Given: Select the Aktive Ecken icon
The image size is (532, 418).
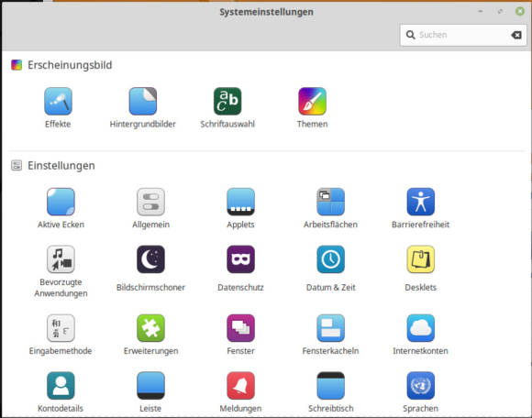Looking at the screenshot, I should [x=61, y=202].
